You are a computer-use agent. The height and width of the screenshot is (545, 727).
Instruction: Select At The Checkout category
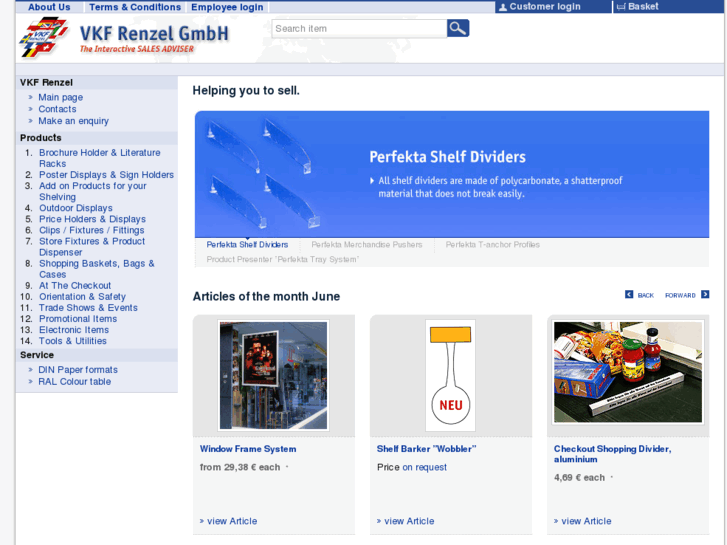click(75, 286)
